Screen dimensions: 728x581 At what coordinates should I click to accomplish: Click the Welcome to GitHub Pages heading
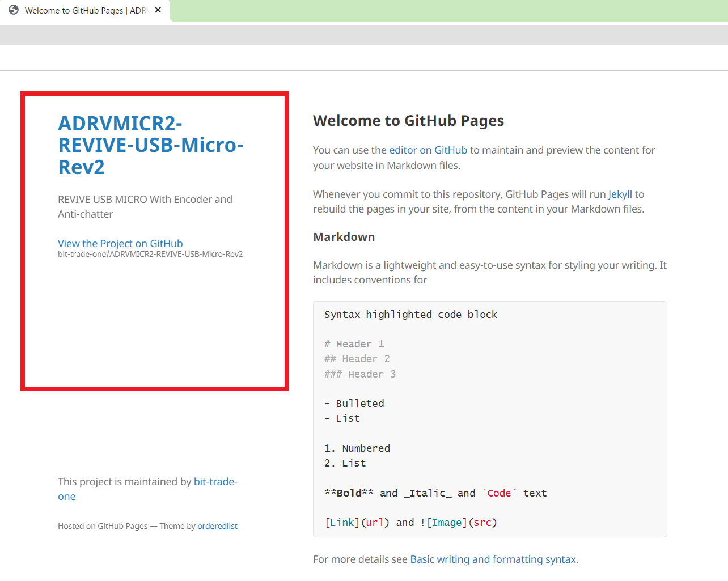coord(408,121)
